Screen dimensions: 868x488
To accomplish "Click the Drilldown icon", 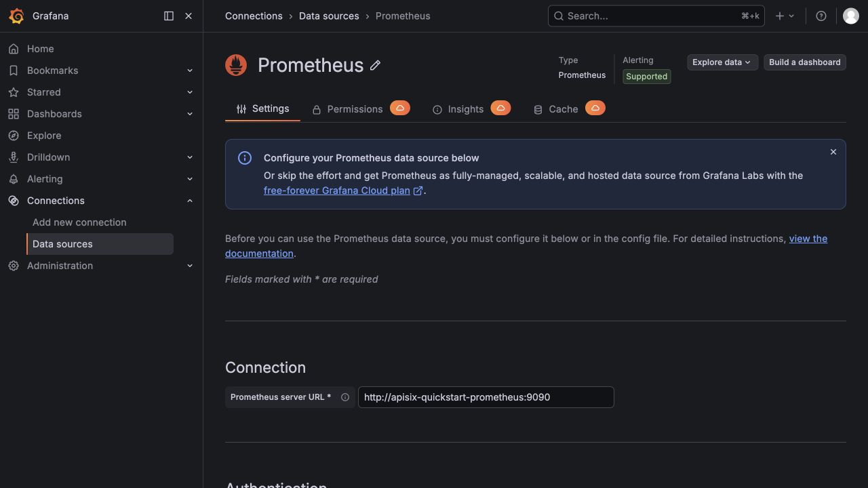I will coord(14,157).
